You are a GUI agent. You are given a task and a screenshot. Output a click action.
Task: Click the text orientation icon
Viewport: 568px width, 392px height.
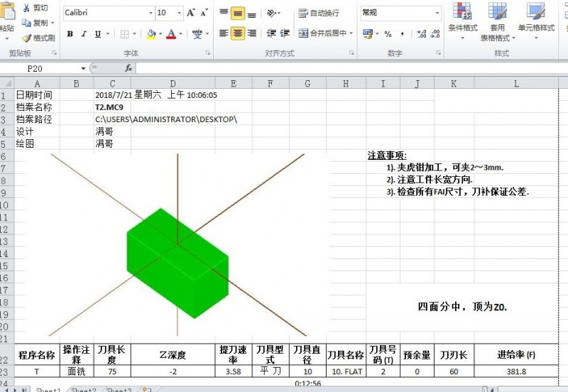(x=272, y=13)
